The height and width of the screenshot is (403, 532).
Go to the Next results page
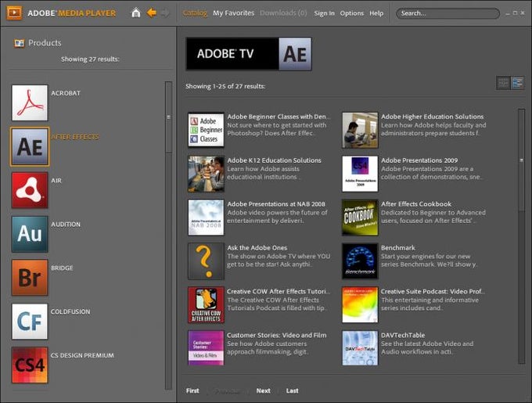(x=264, y=390)
